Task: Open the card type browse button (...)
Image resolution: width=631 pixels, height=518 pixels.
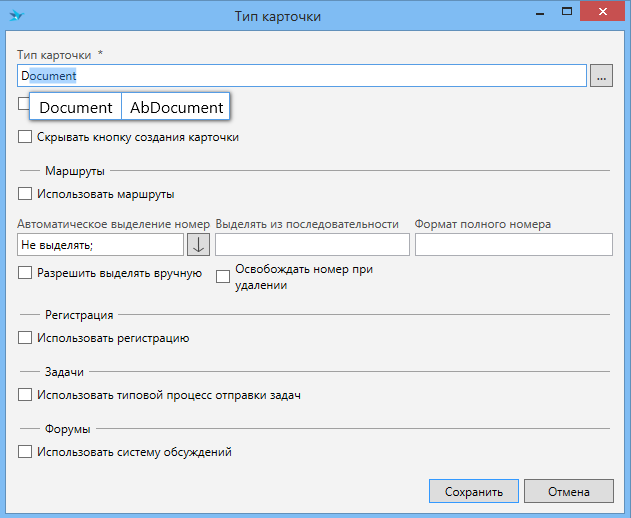Action: click(601, 75)
